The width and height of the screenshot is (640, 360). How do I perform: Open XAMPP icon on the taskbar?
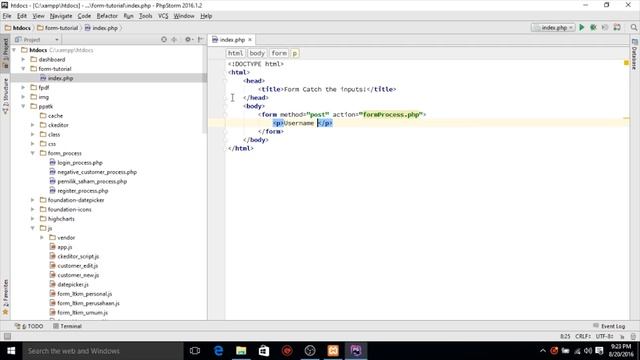333,351
